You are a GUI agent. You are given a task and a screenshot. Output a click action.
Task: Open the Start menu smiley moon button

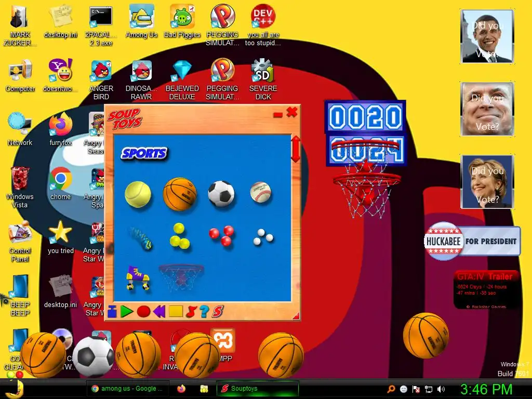click(16, 389)
